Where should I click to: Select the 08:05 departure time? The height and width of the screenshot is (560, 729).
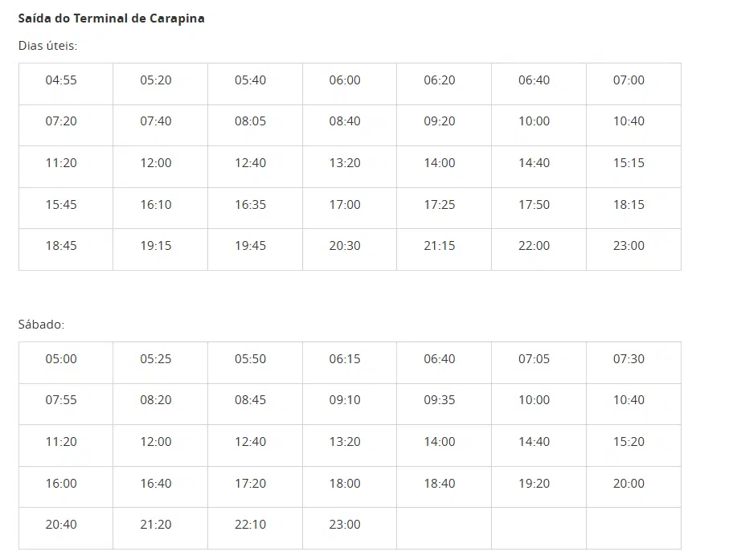250,121
